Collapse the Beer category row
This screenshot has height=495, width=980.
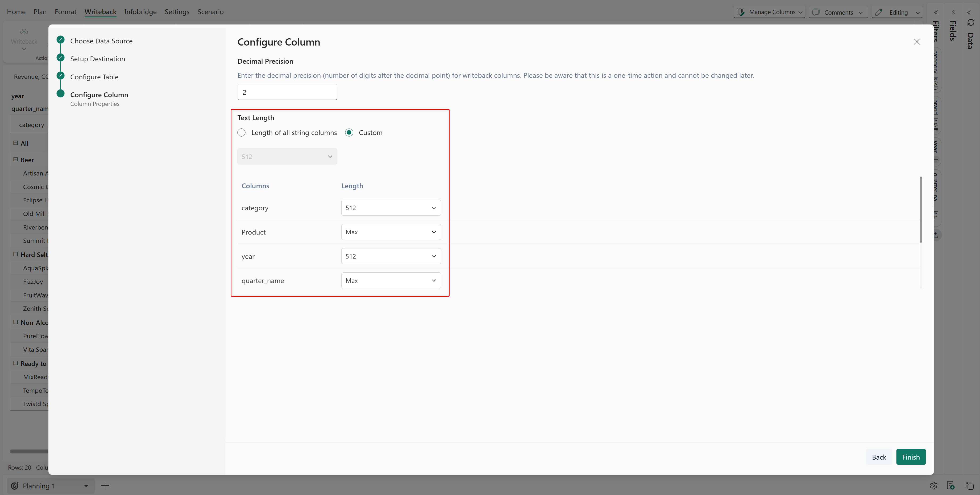pyautogui.click(x=16, y=159)
